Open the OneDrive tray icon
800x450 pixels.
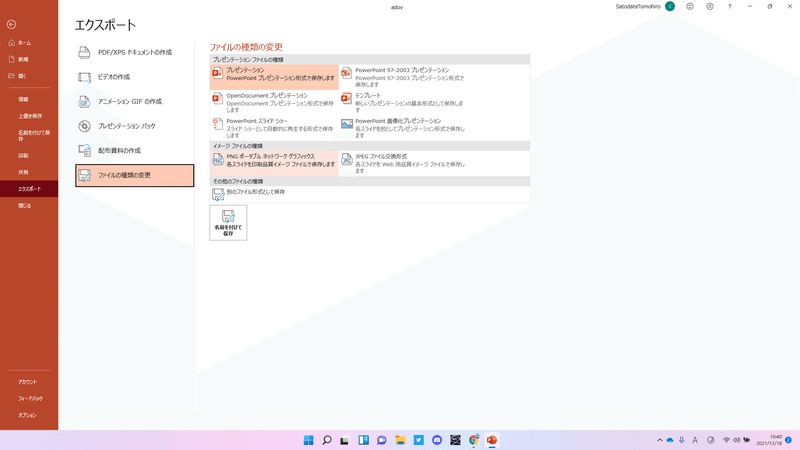point(670,440)
